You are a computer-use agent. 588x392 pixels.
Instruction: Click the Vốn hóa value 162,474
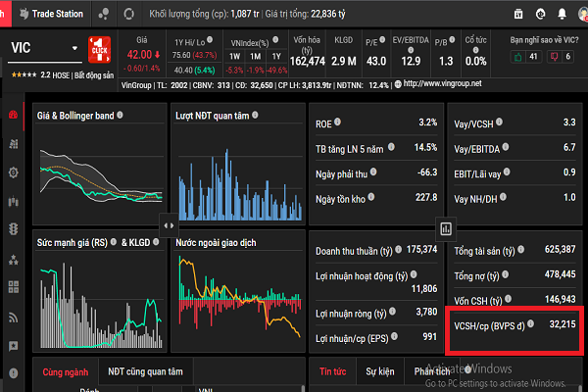click(308, 61)
